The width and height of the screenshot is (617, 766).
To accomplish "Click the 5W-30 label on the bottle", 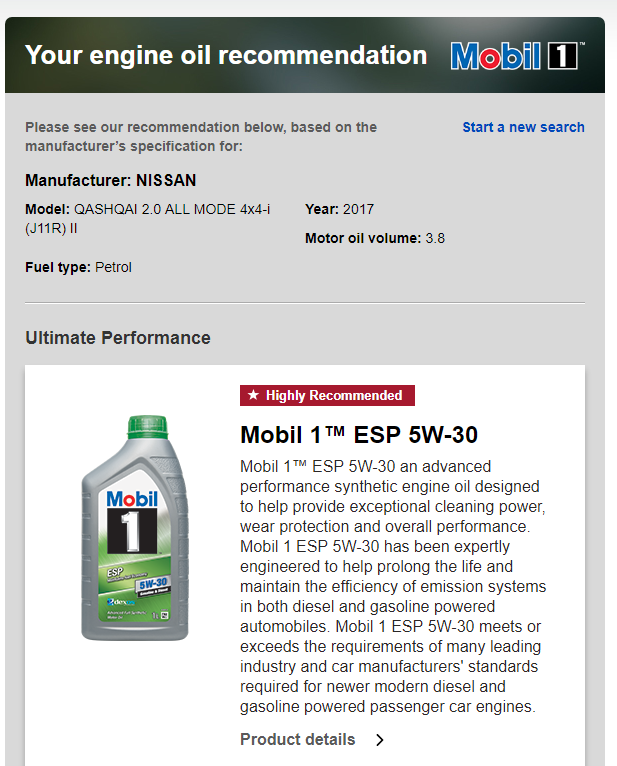I will (x=153, y=583).
